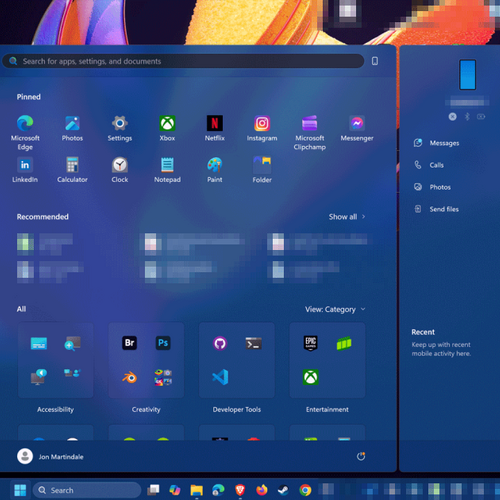Image resolution: width=500 pixels, height=500 pixels.
Task: Click the Start menu search field
Action: 183,61
